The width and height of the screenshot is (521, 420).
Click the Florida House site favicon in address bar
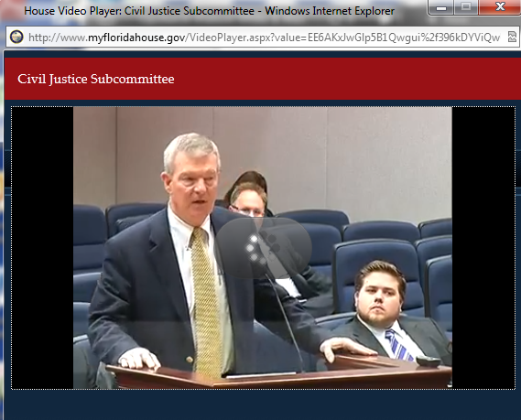pos(16,37)
